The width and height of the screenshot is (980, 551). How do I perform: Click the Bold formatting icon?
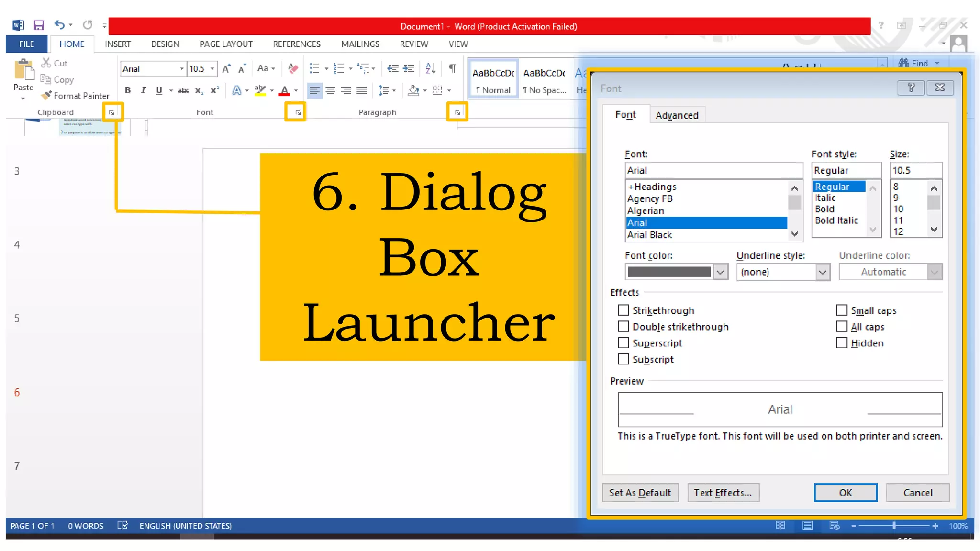click(x=128, y=90)
